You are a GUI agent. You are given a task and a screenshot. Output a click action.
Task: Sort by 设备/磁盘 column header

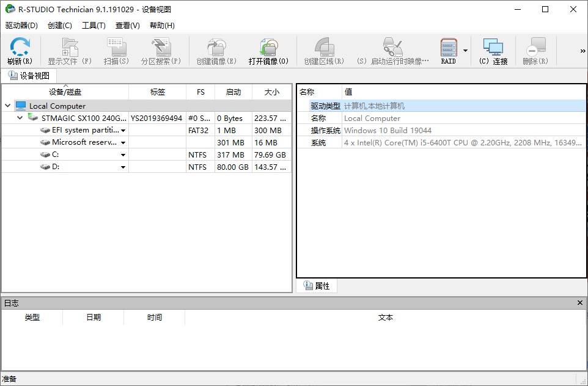(x=65, y=92)
